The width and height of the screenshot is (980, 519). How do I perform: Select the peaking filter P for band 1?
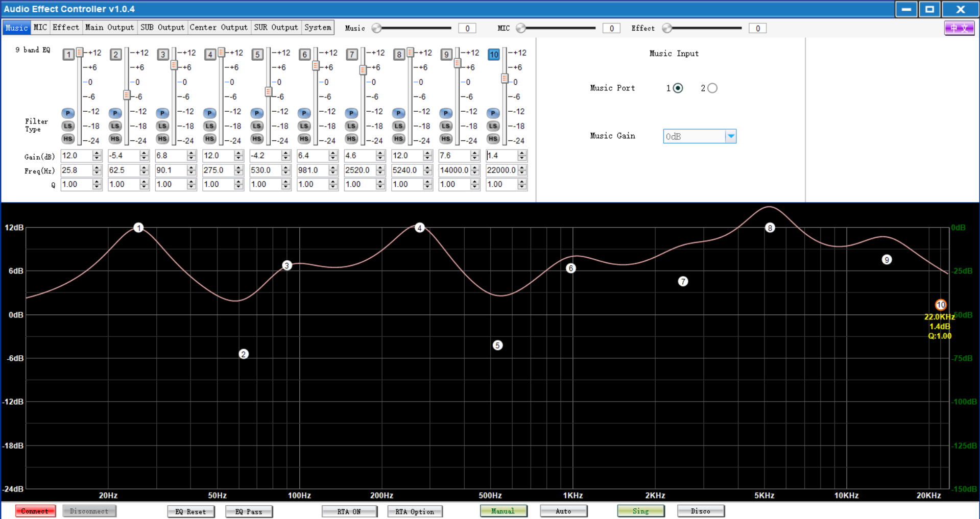(x=68, y=113)
